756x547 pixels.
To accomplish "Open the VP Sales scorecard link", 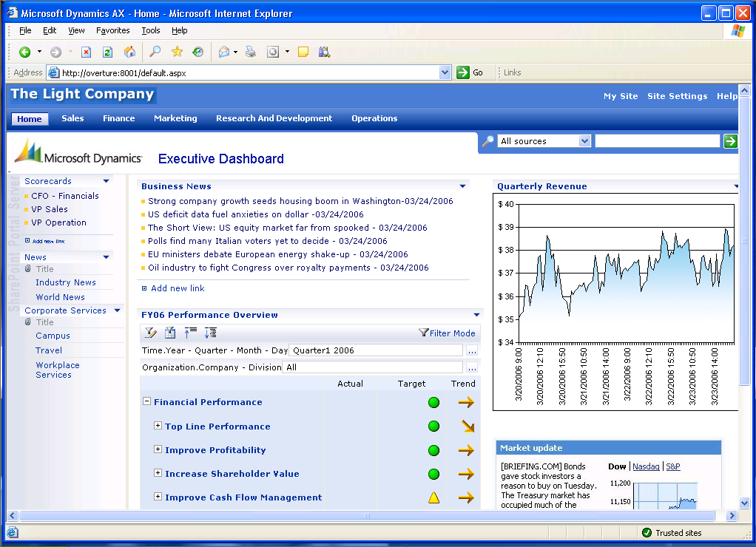I will pyautogui.click(x=50, y=209).
